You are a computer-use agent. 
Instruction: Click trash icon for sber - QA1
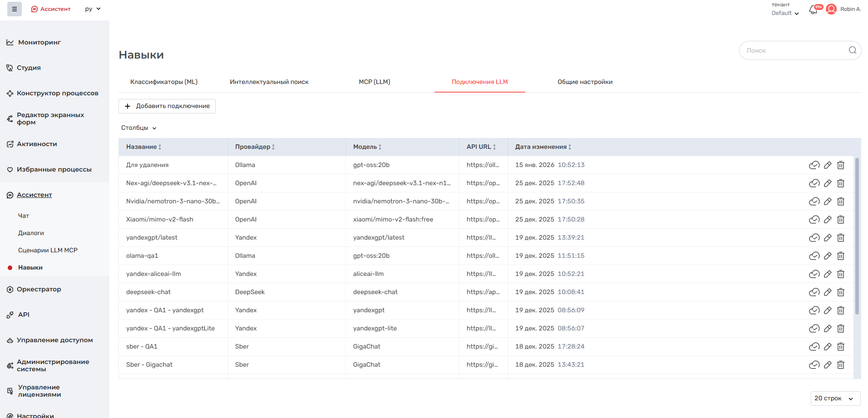pyautogui.click(x=841, y=347)
